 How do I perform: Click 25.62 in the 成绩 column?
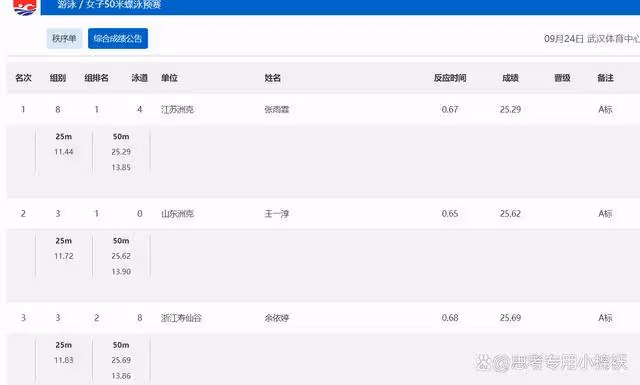click(x=510, y=214)
